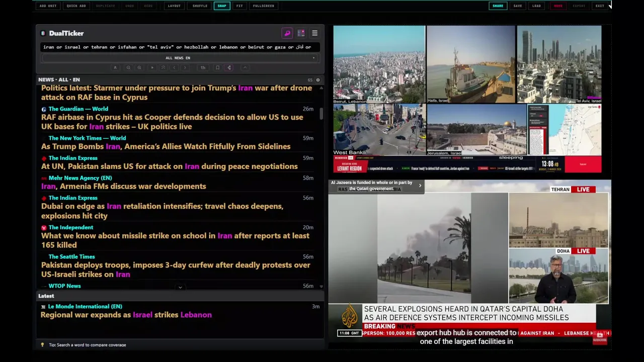Screen dimensions: 644x362
Task: Open Iran, Armenia FMs headline
Action: click(123, 187)
